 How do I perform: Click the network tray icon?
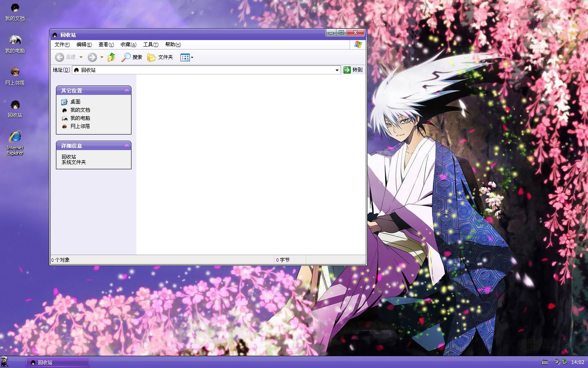point(564,362)
